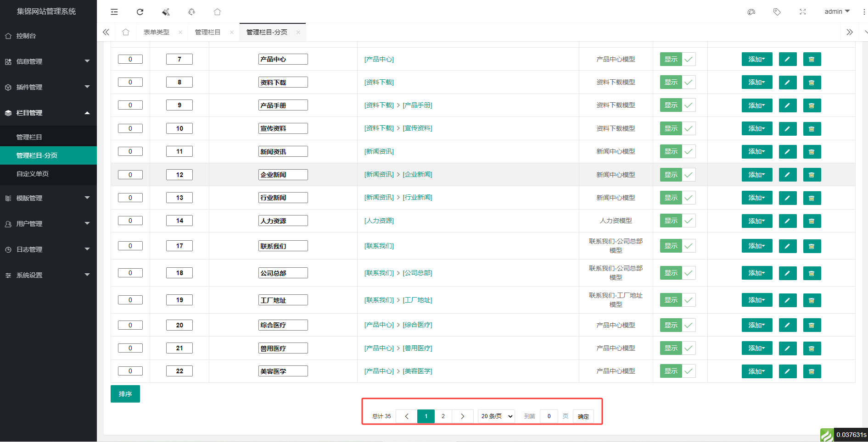Screen dimensions: 868x442
Task: Toggle 显示 switch for 综合医疗 row
Action: pyautogui.click(x=678, y=325)
